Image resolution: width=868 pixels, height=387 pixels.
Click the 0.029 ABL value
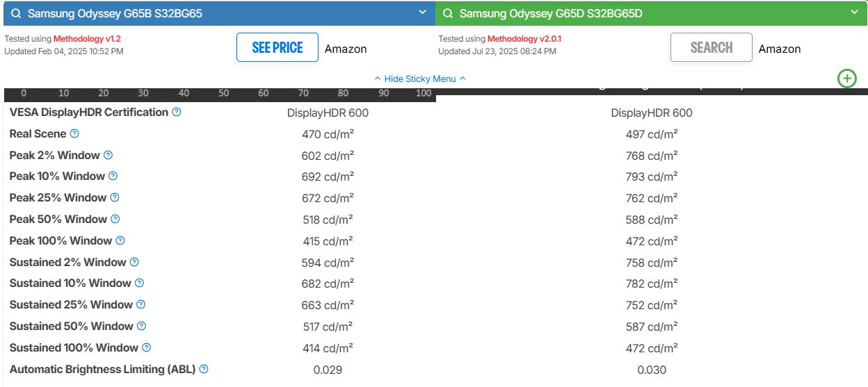coord(328,370)
